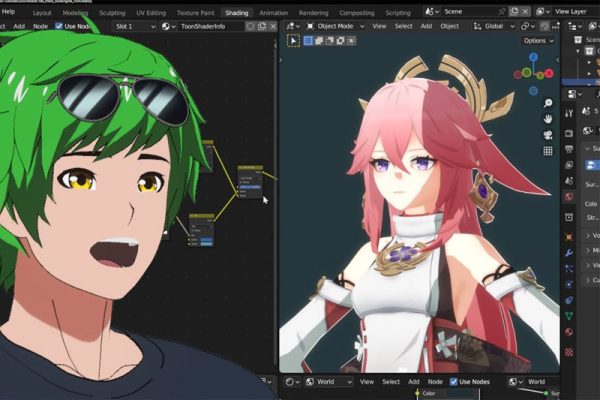The image size is (600, 400).
Task: Toggle Use Nodes checkbox in top node editor
Action: [x=59, y=26]
